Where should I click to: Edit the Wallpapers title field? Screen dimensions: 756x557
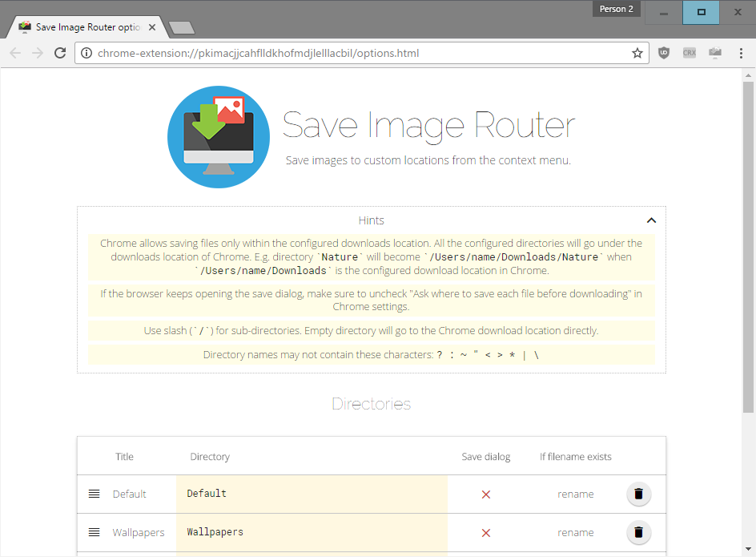point(140,532)
